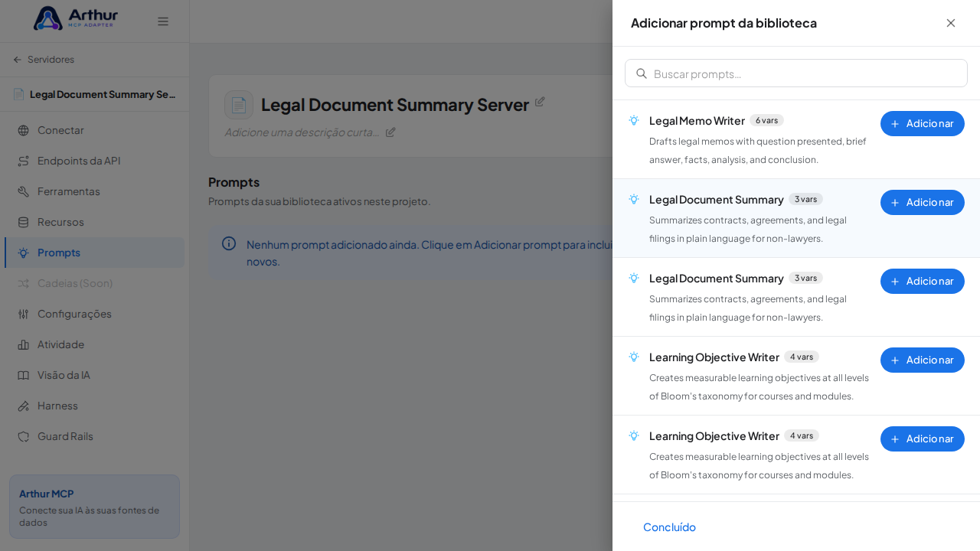Click the Prompts lightbulb icon in sidebar

[23, 253]
